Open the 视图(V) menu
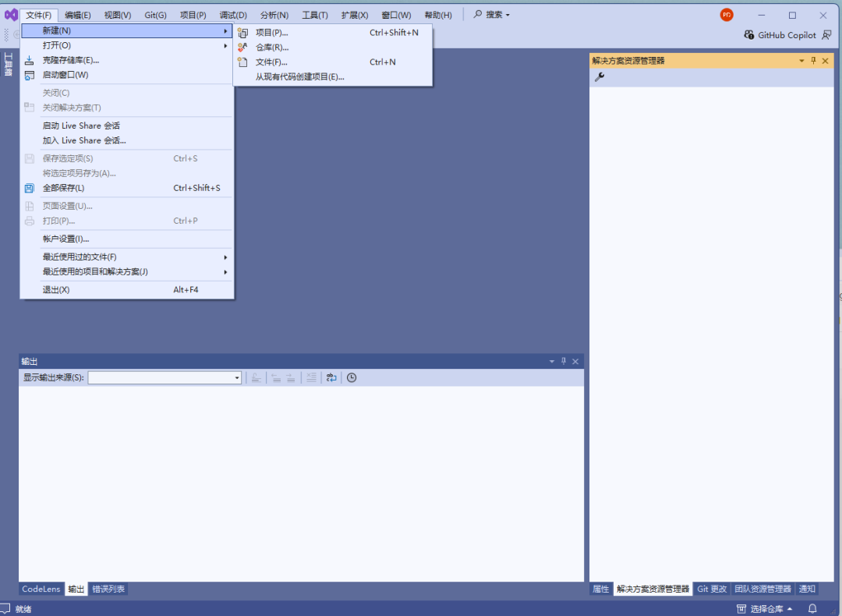This screenshot has height=616, width=842. click(x=118, y=15)
